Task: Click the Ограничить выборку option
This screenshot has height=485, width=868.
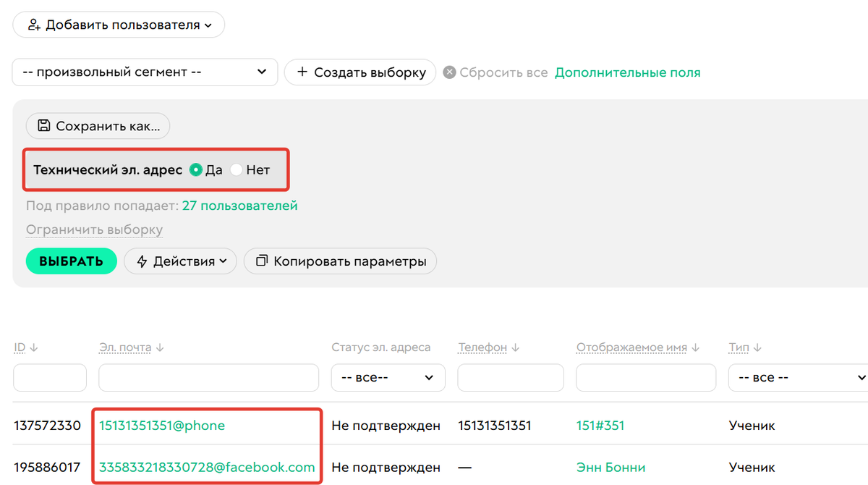Action: click(94, 229)
